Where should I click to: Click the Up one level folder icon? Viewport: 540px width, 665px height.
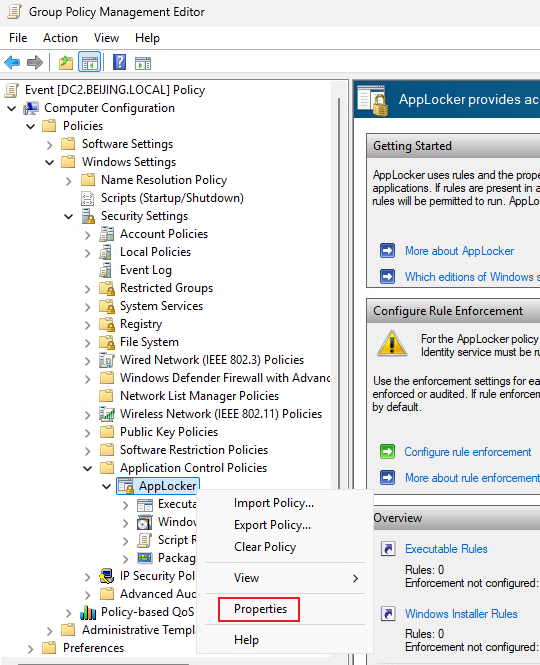click(66, 63)
